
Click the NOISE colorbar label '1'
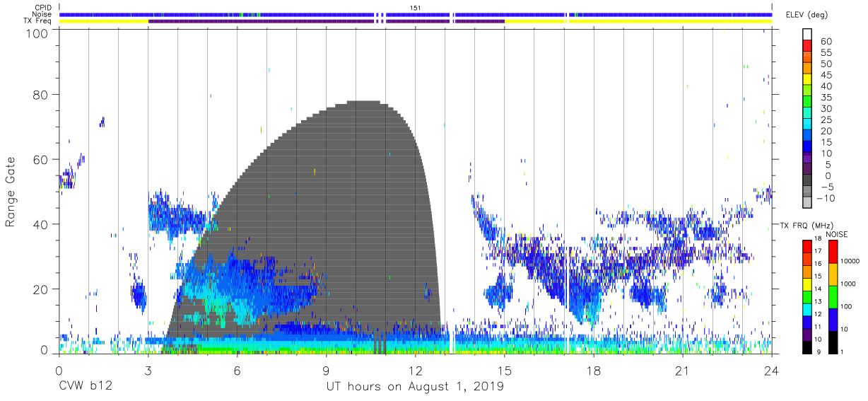point(843,351)
